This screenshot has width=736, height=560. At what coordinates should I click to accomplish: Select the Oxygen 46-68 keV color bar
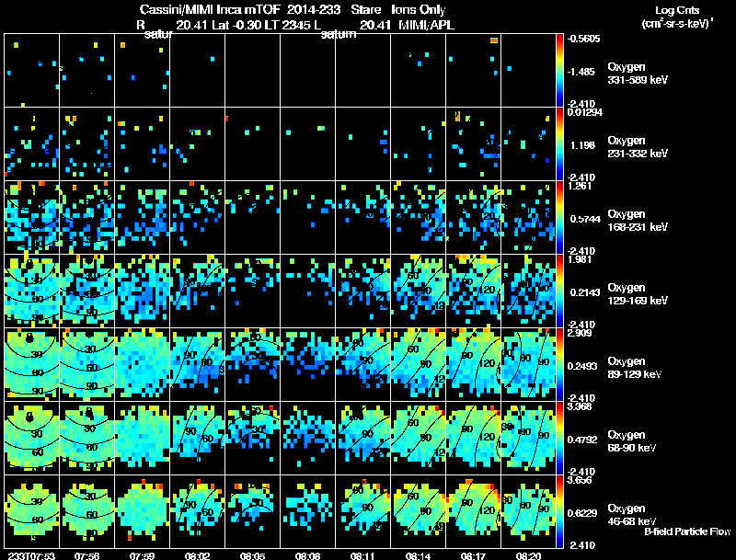point(560,512)
